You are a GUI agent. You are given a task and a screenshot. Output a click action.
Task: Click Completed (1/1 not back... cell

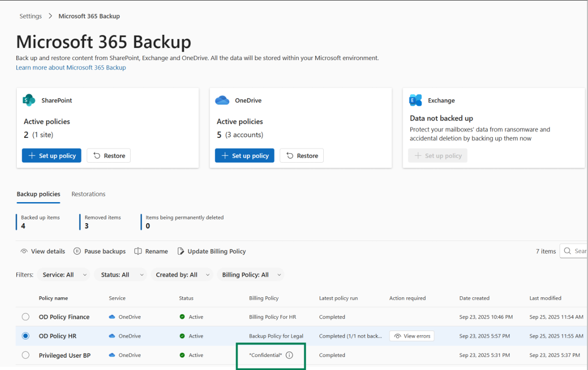click(x=351, y=336)
